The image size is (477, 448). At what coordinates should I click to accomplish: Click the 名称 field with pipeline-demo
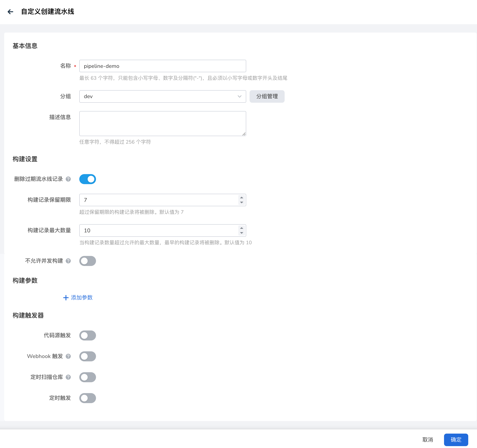[x=162, y=66]
